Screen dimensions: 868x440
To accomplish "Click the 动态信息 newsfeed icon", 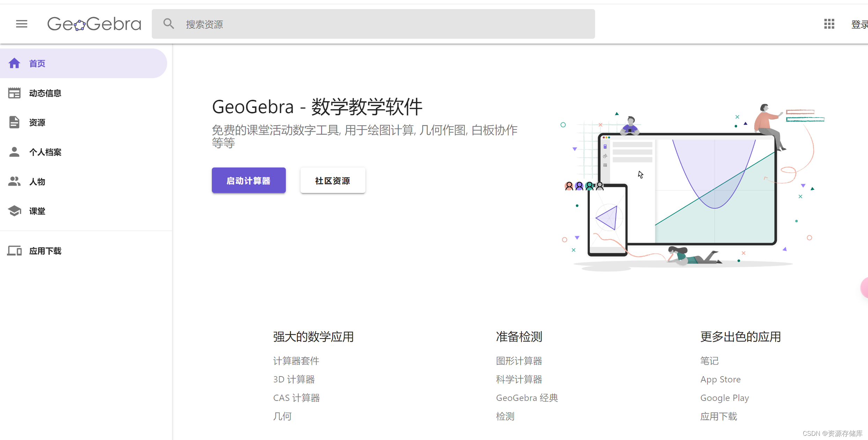I will point(14,93).
